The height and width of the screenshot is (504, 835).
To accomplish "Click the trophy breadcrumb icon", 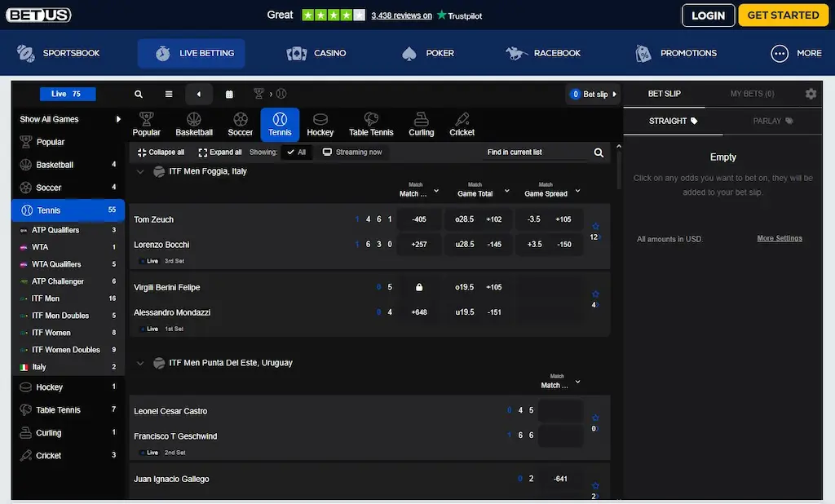I will click(x=258, y=94).
